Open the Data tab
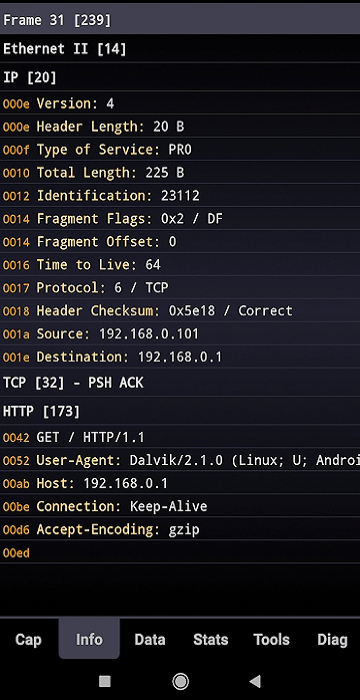Screen dimensions: 360x700 coord(150,639)
